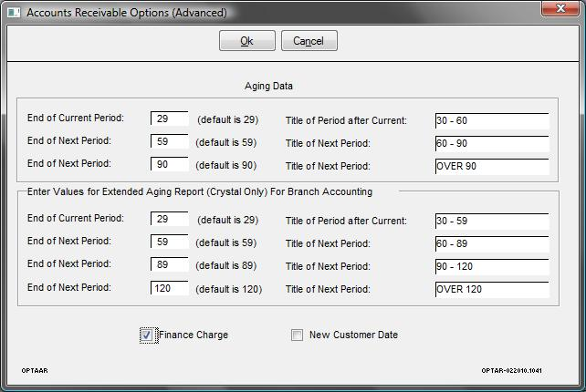Select Branch Accounting End of Current Period field

click(169, 219)
